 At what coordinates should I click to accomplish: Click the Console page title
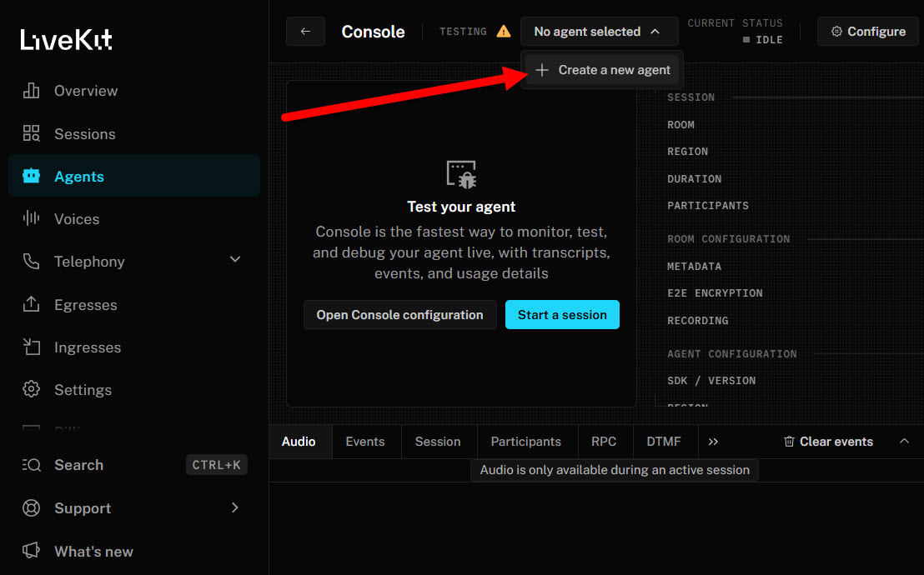(x=373, y=31)
